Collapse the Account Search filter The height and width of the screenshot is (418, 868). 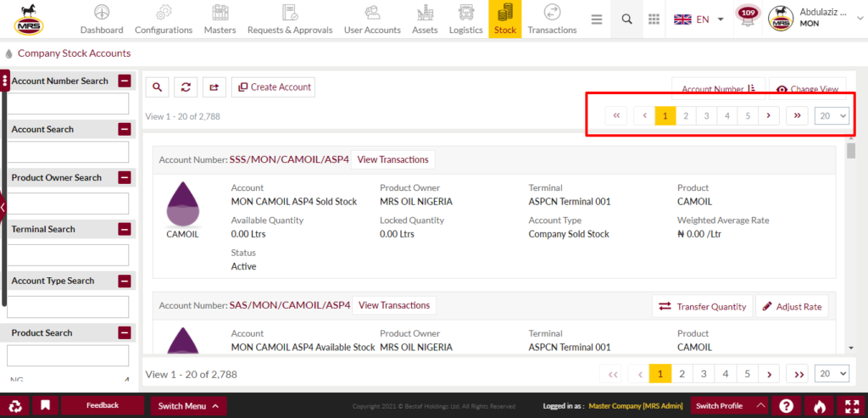(125, 130)
